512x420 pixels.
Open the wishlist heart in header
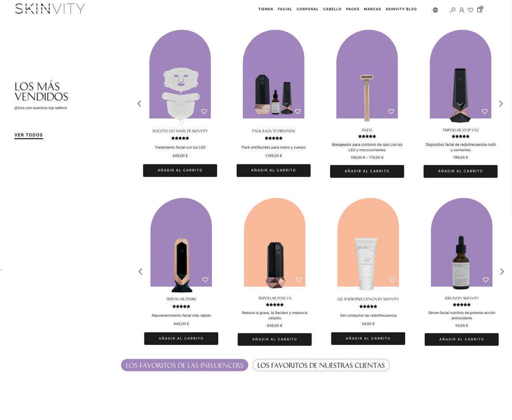471,10
